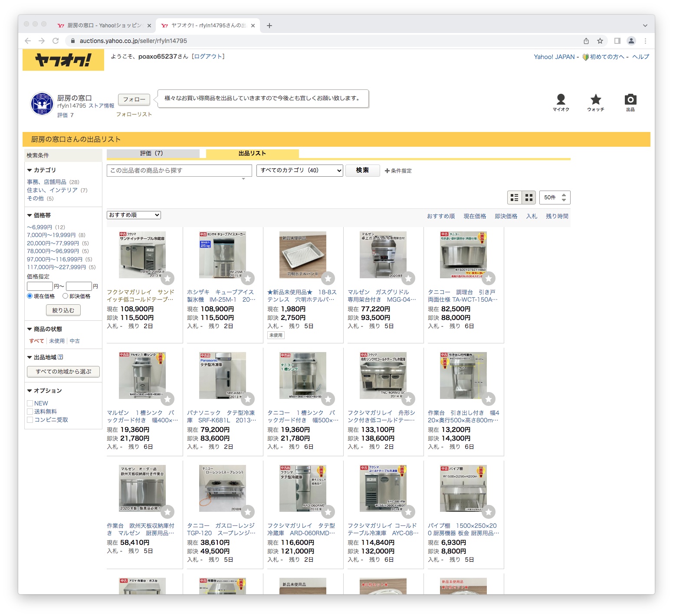Screen dimensions: 673x616
Task: Open the browser side panel icon
Action: tap(617, 41)
